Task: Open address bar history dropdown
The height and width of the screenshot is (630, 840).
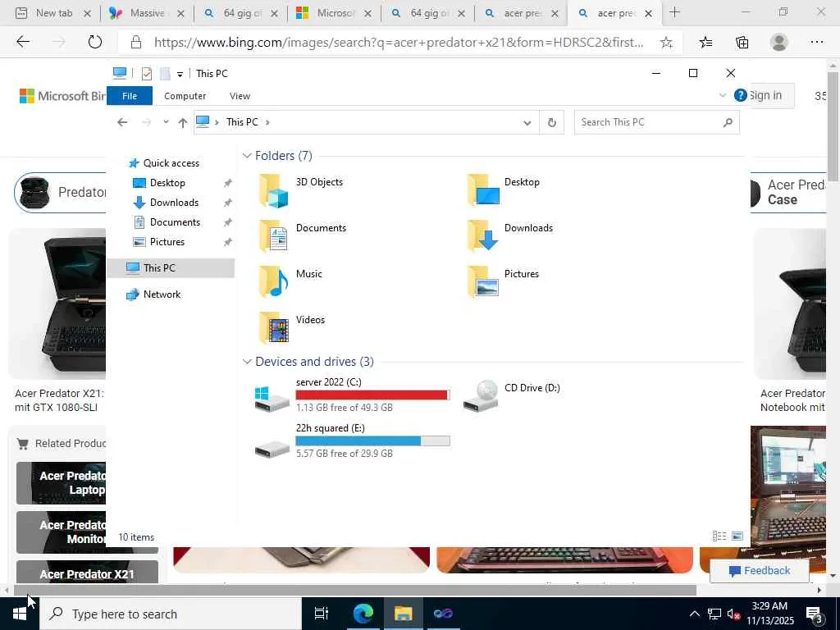Action: tap(527, 123)
